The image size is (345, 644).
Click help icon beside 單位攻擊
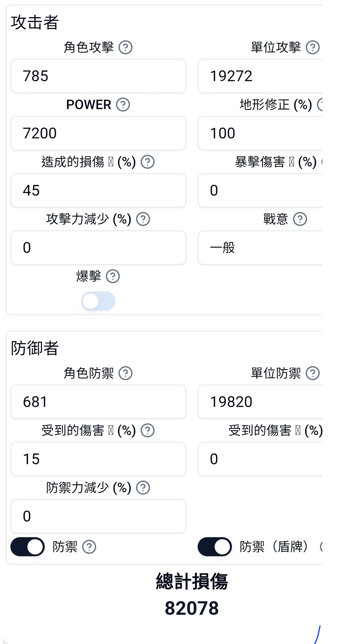(x=312, y=47)
